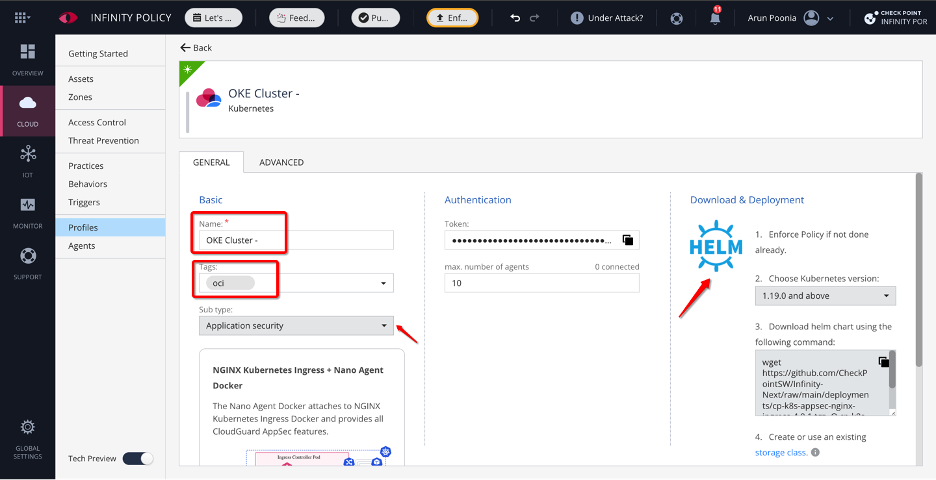Screen dimensions: 936x480
Task: Open Practices in side menu
Action: (x=85, y=166)
